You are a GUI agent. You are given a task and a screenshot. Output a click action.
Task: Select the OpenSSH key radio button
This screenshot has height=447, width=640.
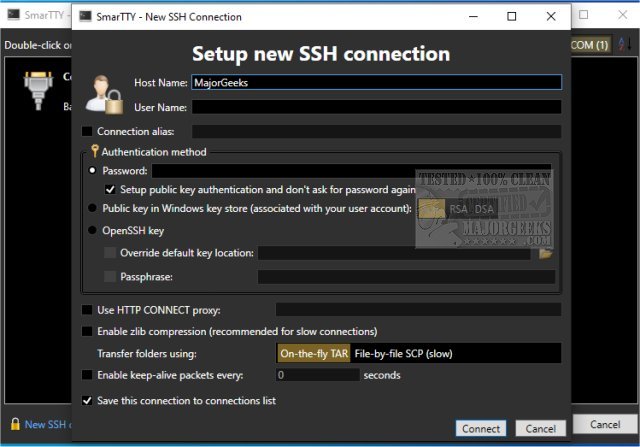click(93, 230)
